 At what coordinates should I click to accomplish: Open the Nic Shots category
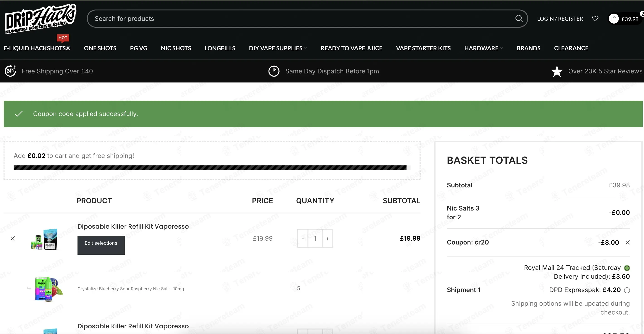tap(176, 48)
